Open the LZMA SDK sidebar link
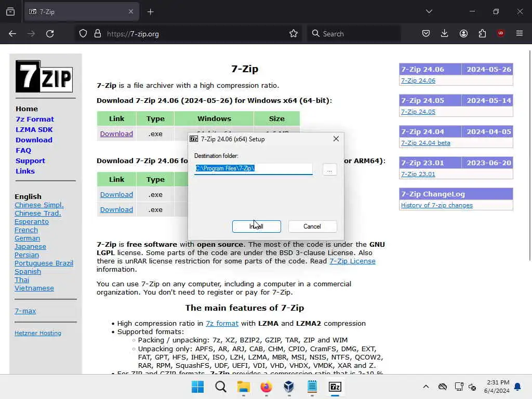 pyautogui.click(x=34, y=129)
